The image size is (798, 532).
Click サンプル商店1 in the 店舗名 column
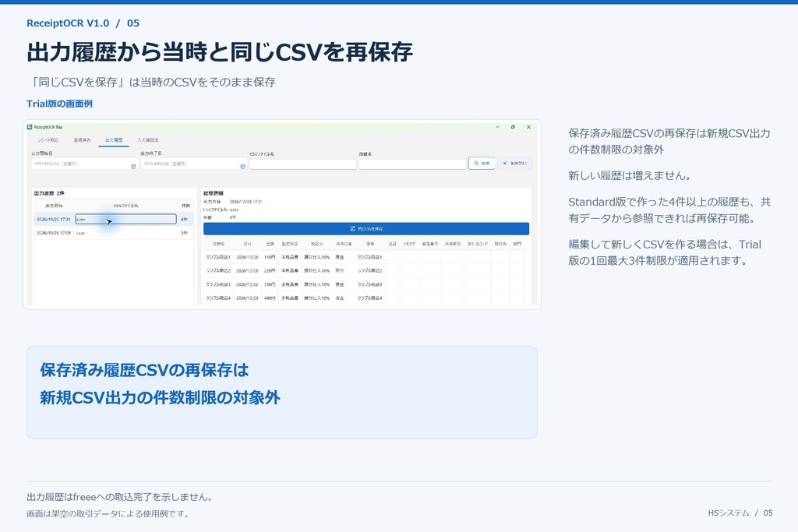pyautogui.click(x=218, y=257)
